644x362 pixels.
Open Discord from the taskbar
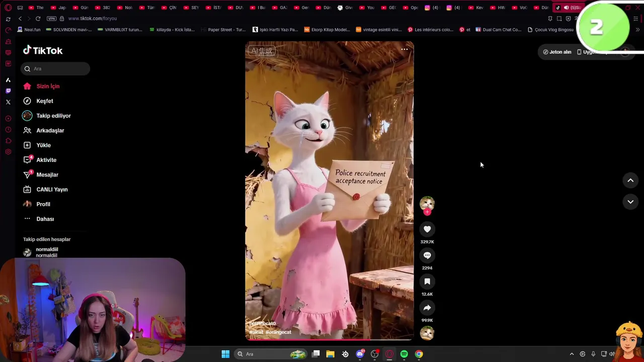click(x=360, y=354)
